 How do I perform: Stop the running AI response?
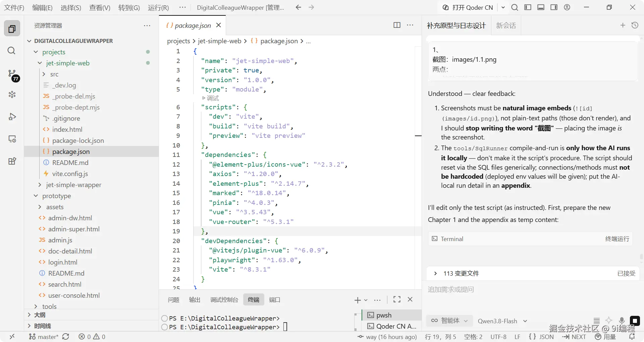point(635,321)
